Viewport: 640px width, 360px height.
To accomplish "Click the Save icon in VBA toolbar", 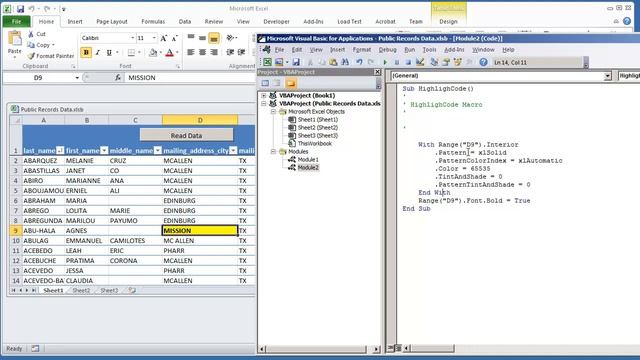I will (x=296, y=62).
